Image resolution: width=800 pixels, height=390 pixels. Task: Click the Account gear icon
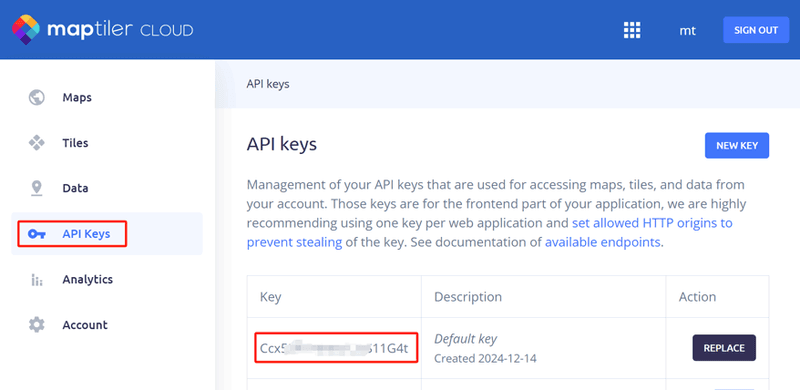pyautogui.click(x=37, y=325)
